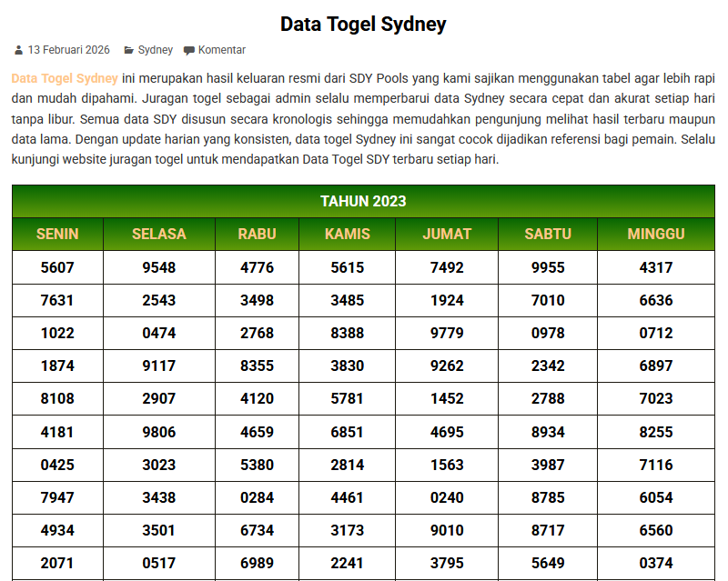Image resolution: width=728 pixels, height=581 pixels.
Task: Click the comment bubble icon near Komentar
Action: [188, 50]
